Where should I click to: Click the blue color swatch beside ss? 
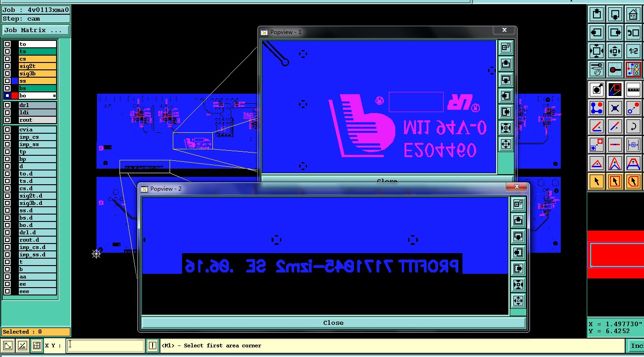[x=15, y=81]
